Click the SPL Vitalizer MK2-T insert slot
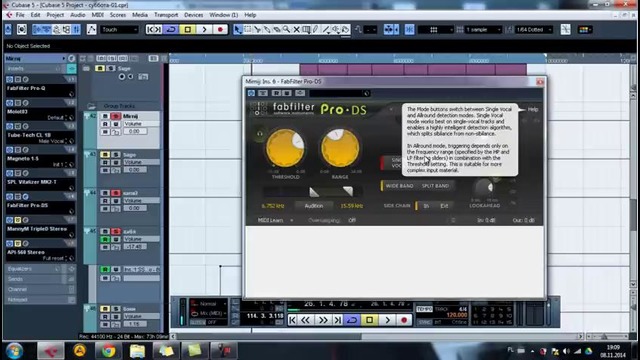The height and width of the screenshot is (360, 640). coord(40,184)
